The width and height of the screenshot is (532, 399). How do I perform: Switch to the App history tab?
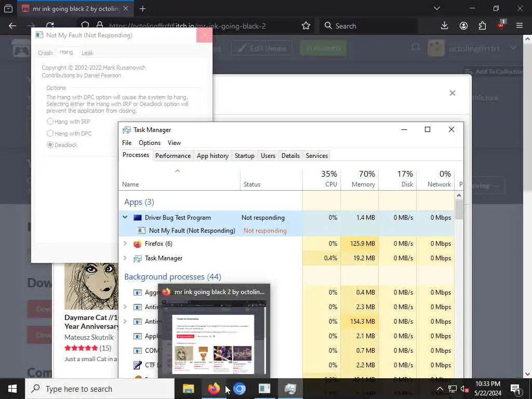(x=212, y=156)
